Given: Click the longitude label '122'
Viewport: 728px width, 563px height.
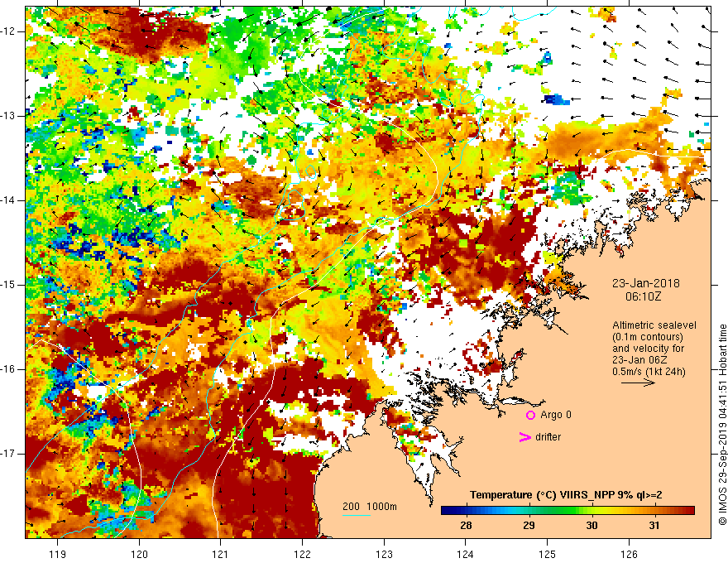Looking at the screenshot, I should (x=302, y=554).
